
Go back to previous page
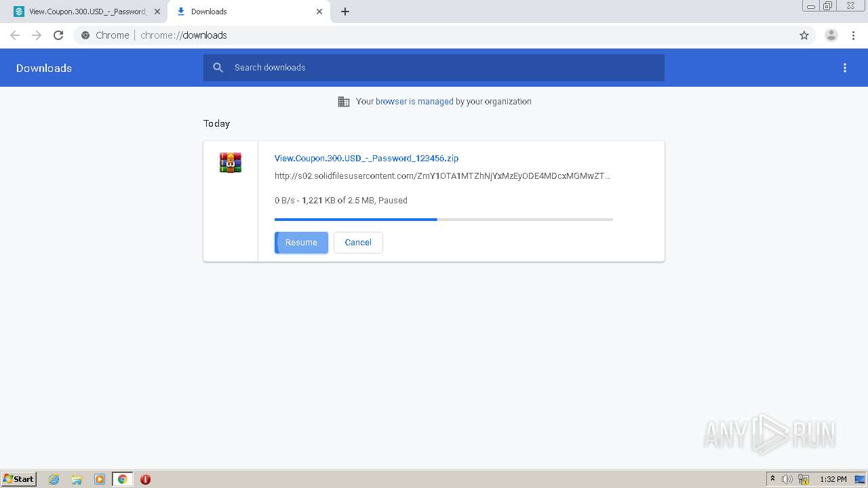(15, 35)
